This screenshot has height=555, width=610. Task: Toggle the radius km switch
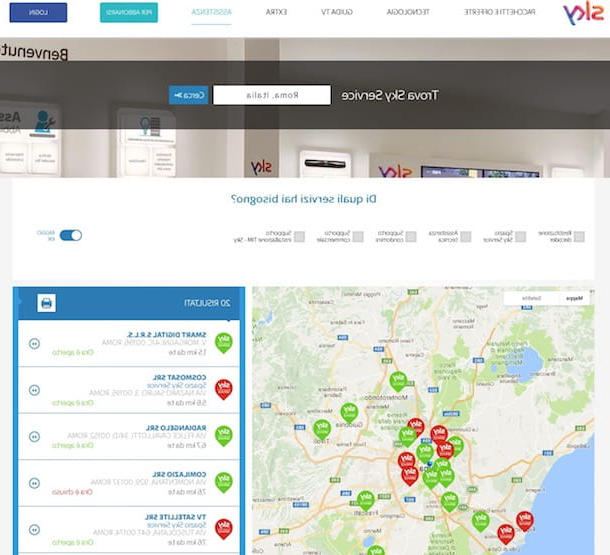click(70, 235)
